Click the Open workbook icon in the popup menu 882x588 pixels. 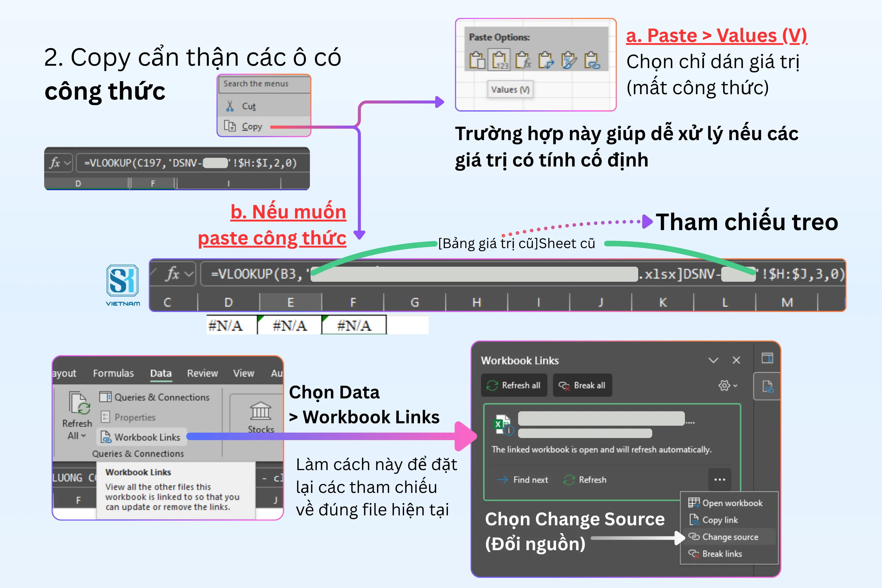pyautogui.click(x=694, y=502)
